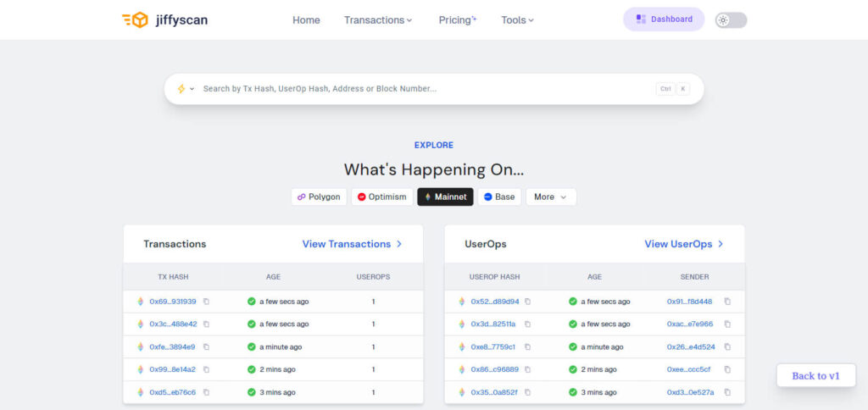The image size is (868, 410).
Task: Copy UserOp hash 0x35...0a852f
Action: click(x=527, y=392)
